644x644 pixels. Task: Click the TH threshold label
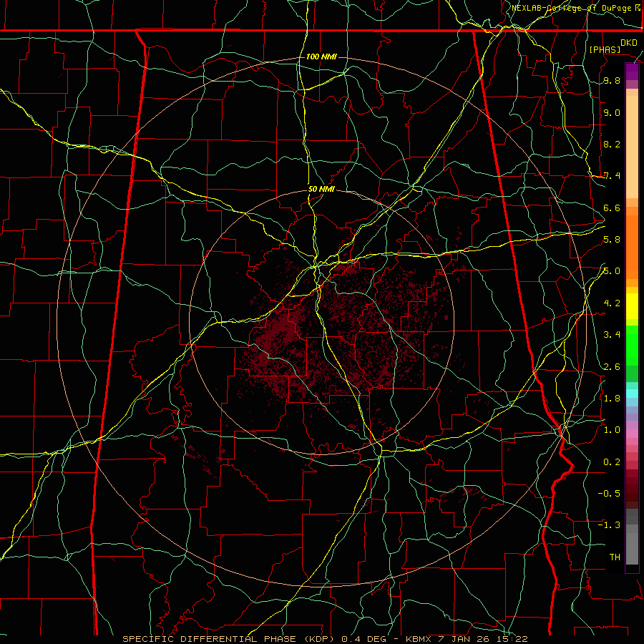click(x=615, y=557)
